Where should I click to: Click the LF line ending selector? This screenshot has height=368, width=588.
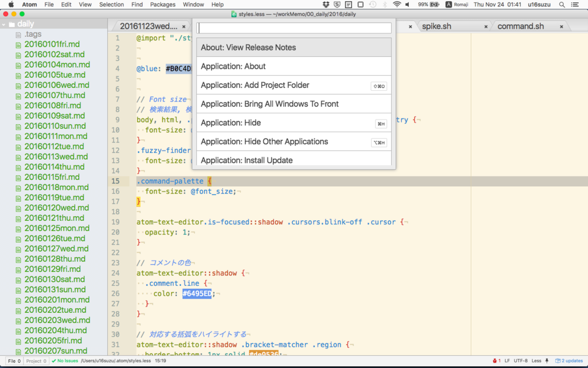tap(507, 361)
